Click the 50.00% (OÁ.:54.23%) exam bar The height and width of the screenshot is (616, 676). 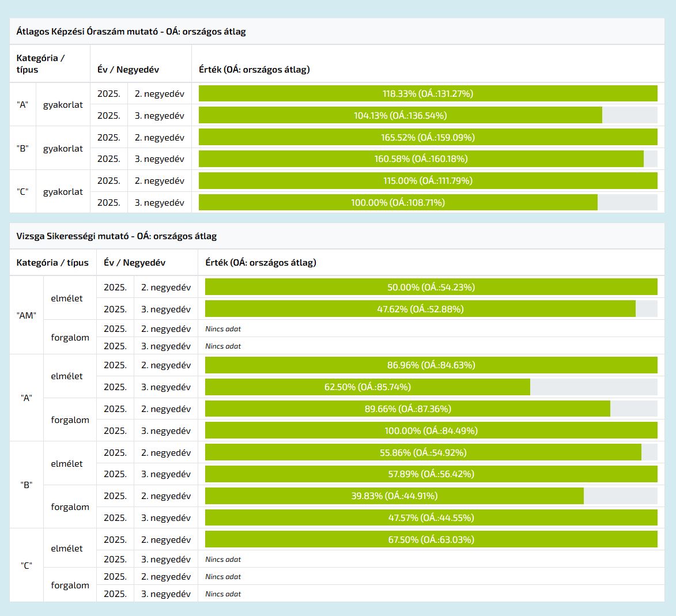click(431, 287)
